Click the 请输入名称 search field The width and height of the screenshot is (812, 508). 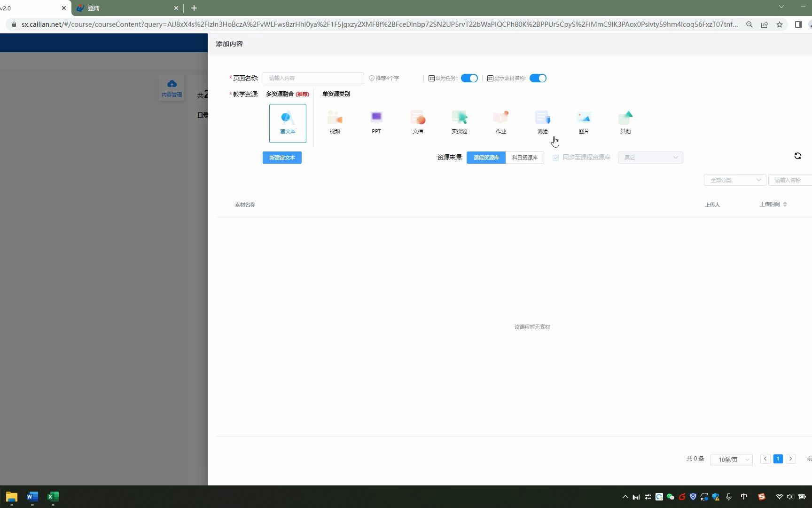click(790, 180)
